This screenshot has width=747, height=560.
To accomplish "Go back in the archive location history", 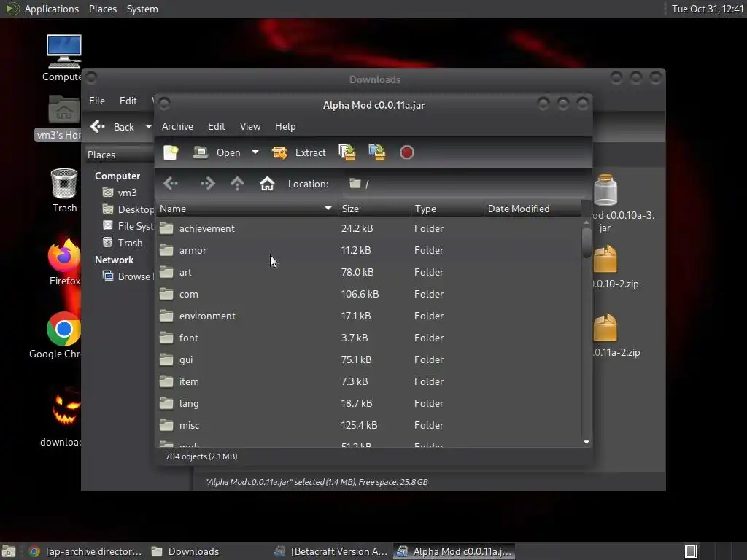I will coord(171,183).
